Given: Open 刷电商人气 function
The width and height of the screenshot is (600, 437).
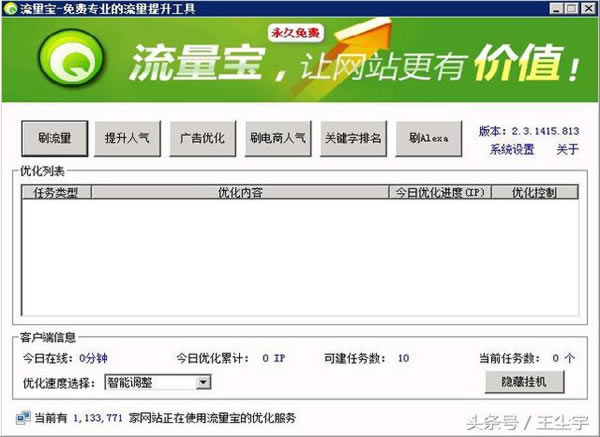Looking at the screenshot, I should pos(278,139).
